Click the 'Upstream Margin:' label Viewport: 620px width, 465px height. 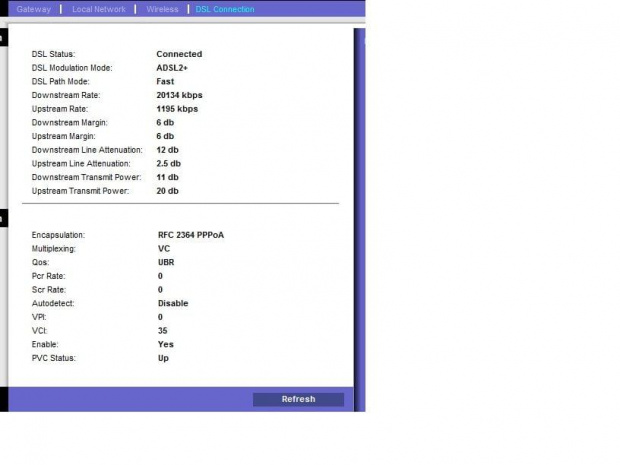click(64, 136)
